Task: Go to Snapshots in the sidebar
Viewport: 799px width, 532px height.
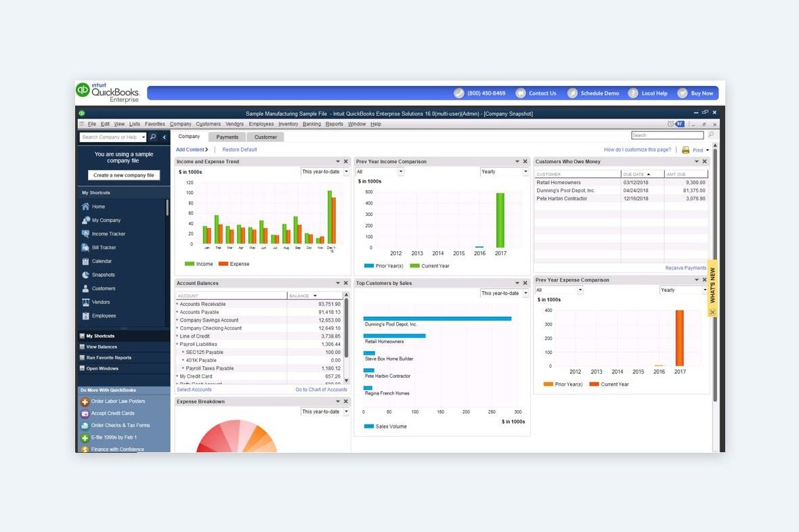Action: pos(98,275)
